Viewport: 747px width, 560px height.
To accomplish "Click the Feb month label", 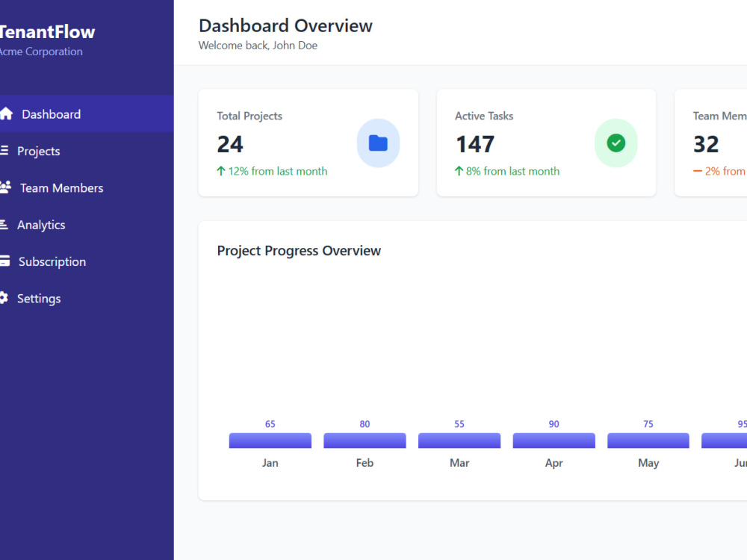I will click(x=365, y=463).
